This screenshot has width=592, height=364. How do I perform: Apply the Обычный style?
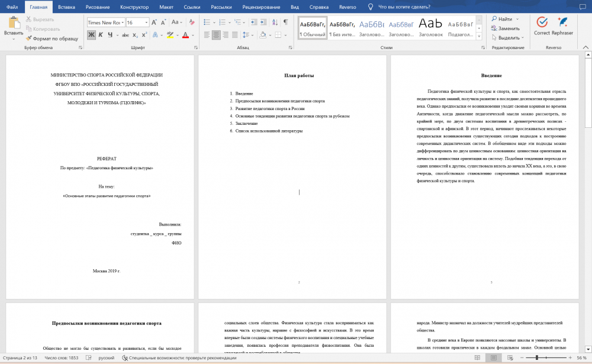tap(313, 28)
